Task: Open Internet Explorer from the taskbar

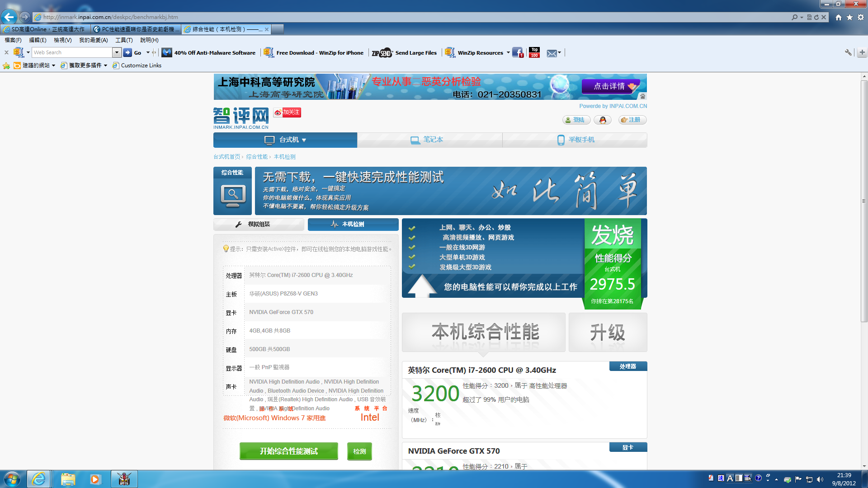Action: [x=39, y=479]
